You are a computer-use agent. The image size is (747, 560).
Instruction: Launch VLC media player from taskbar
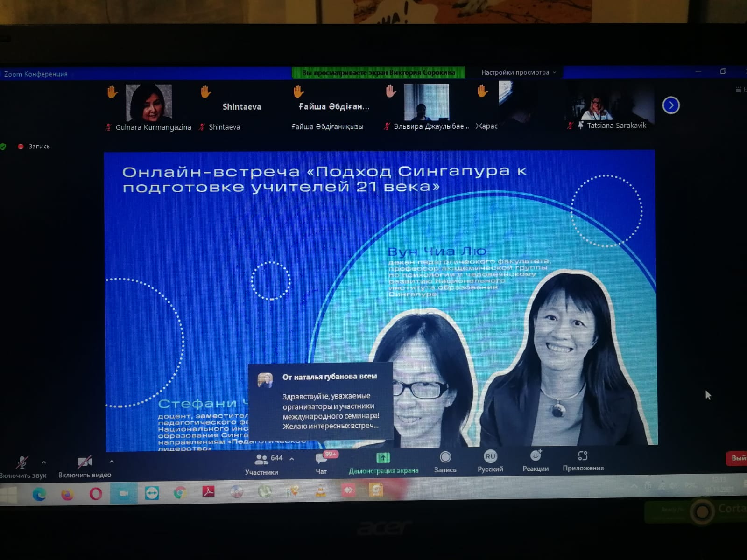pyautogui.click(x=321, y=491)
